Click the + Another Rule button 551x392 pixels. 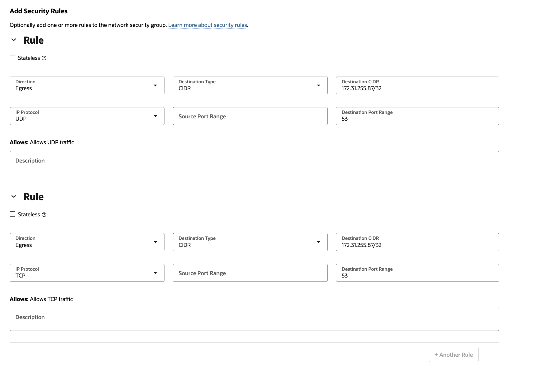pyautogui.click(x=453, y=355)
